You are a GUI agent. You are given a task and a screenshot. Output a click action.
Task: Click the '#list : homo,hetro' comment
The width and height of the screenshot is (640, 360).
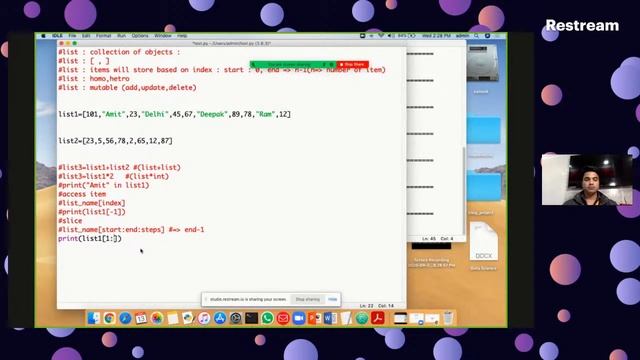(93, 78)
